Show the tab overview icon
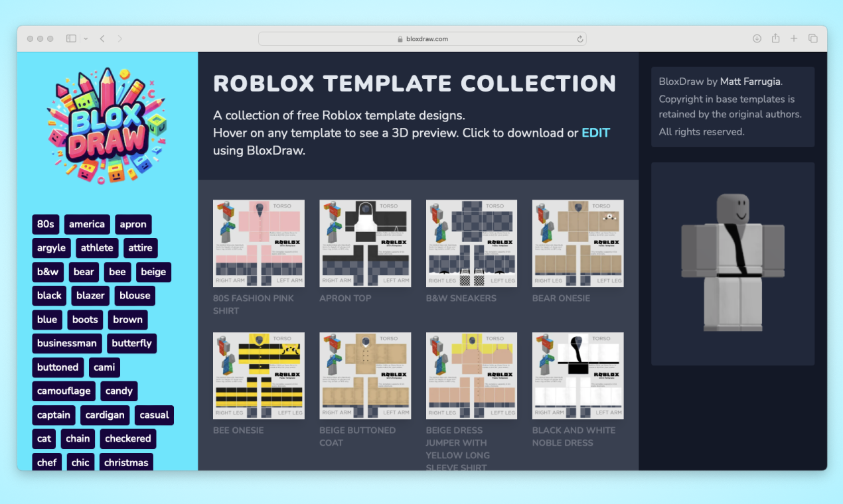 [x=812, y=38]
